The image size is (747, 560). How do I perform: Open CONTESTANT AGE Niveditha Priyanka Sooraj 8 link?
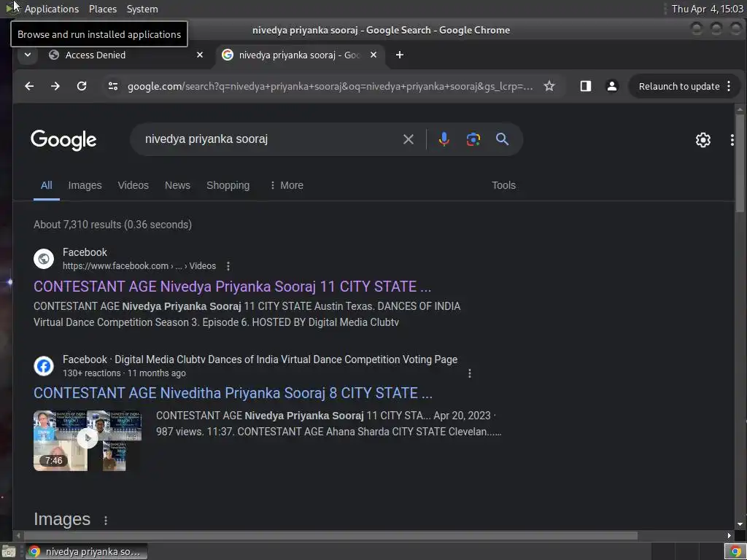[233, 393]
